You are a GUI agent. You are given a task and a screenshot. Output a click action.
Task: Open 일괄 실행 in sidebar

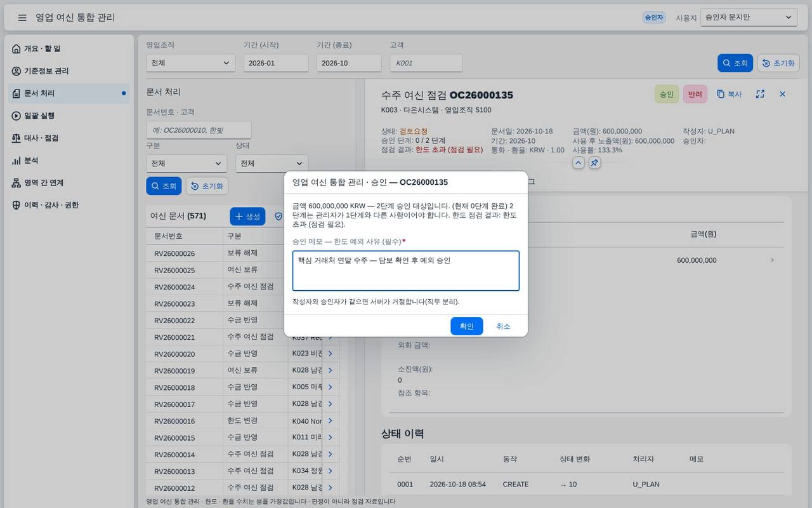coord(69,116)
